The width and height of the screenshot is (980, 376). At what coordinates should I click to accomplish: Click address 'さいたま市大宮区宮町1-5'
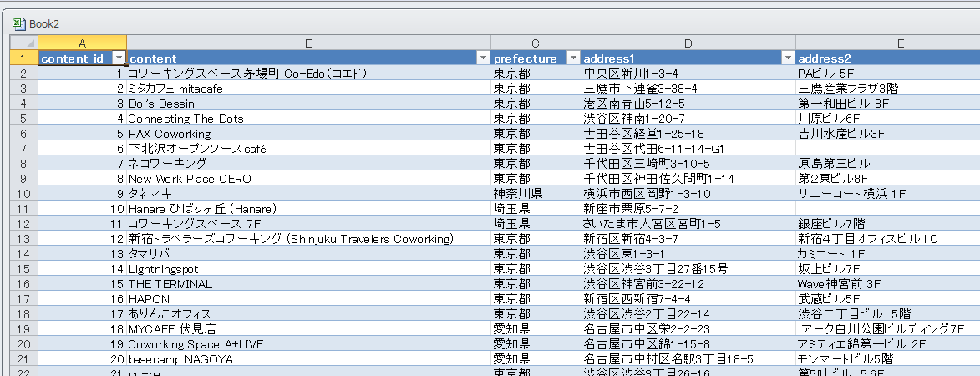click(688, 223)
